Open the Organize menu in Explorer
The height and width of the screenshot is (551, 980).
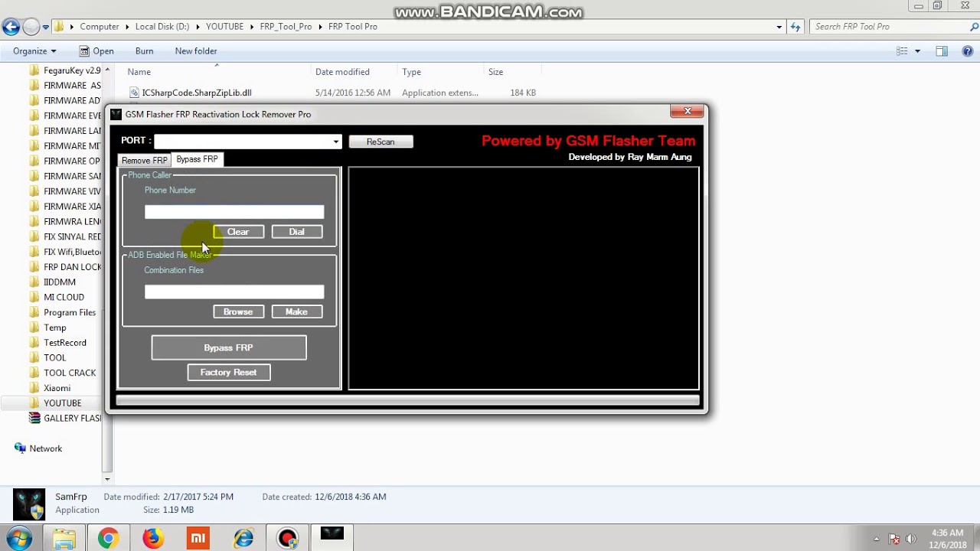[34, 51]
